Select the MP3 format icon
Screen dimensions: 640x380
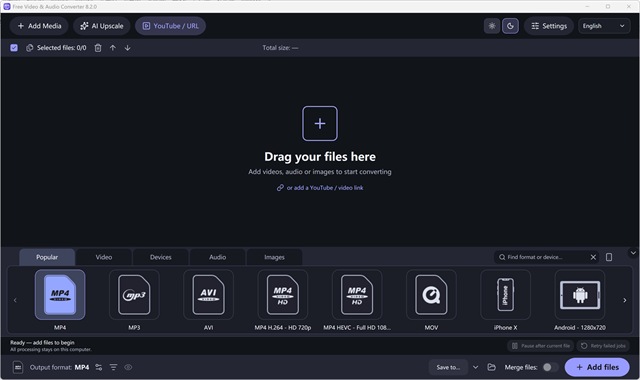(x=134, y=295)
